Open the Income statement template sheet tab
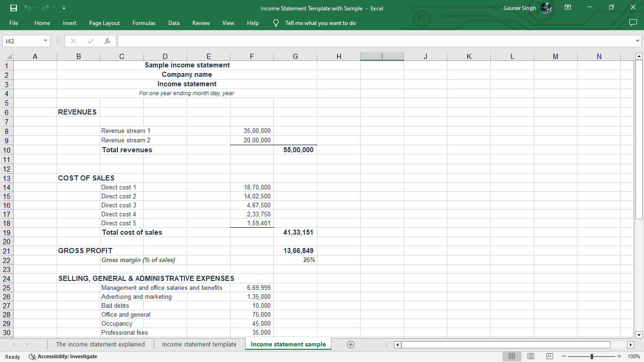 tap(199, 344)
